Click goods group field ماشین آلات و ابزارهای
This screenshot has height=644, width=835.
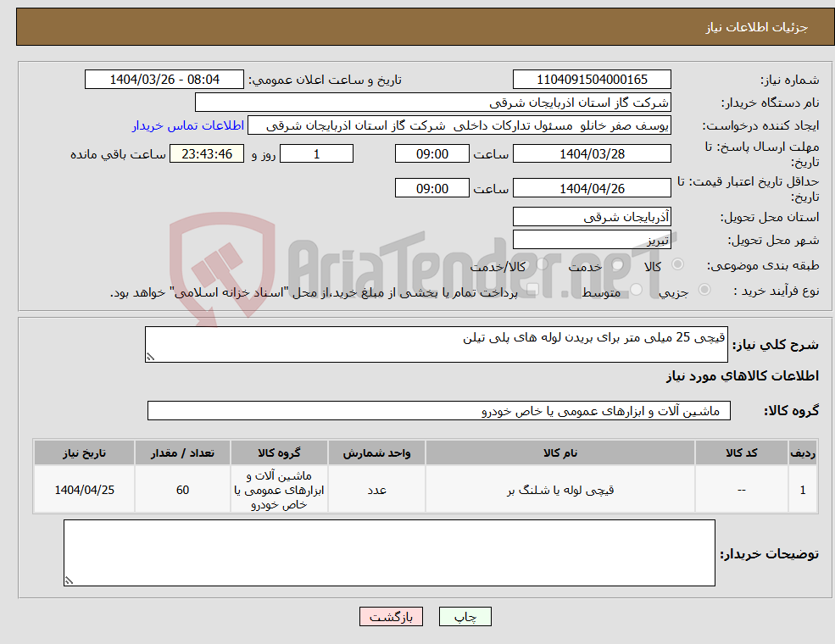click(x=439, y=410)
